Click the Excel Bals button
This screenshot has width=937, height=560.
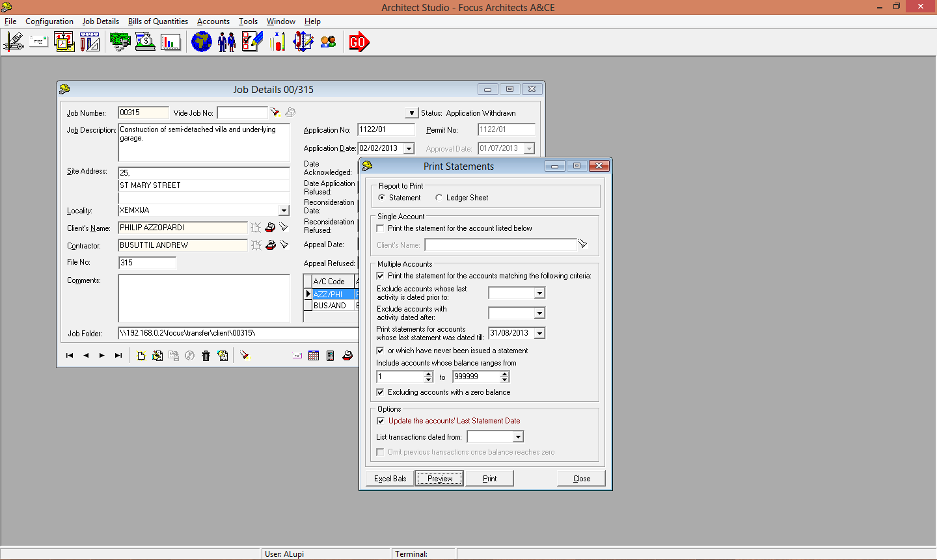coord(390,479)
